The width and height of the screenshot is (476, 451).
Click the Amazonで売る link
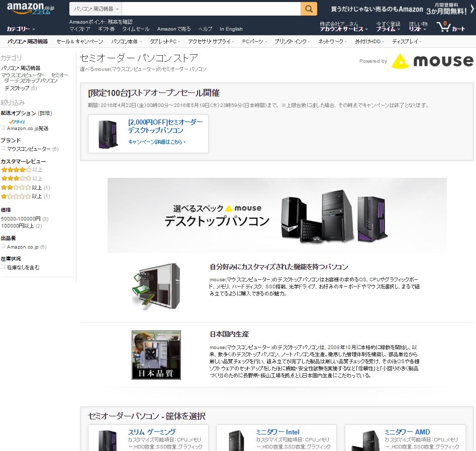pos(174,29)
